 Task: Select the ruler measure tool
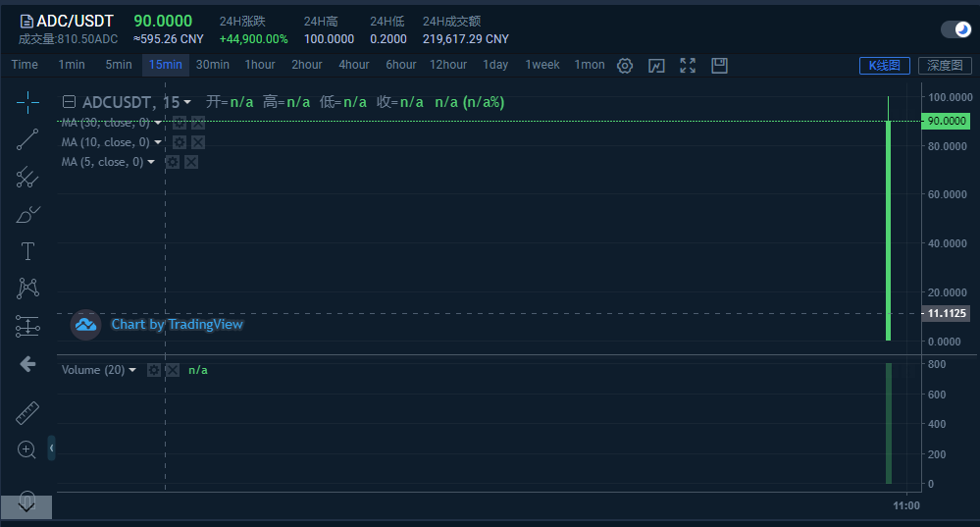[27, 413]
